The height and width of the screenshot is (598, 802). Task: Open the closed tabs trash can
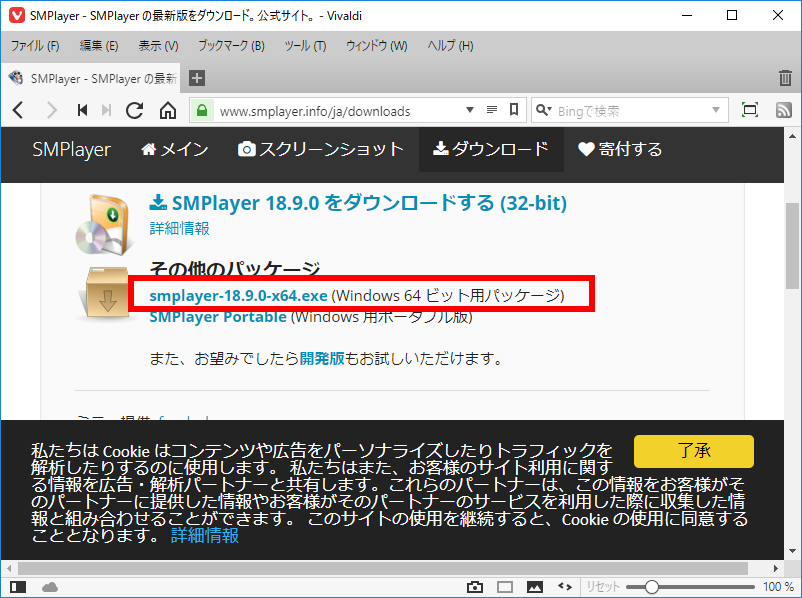click(785, 78)
